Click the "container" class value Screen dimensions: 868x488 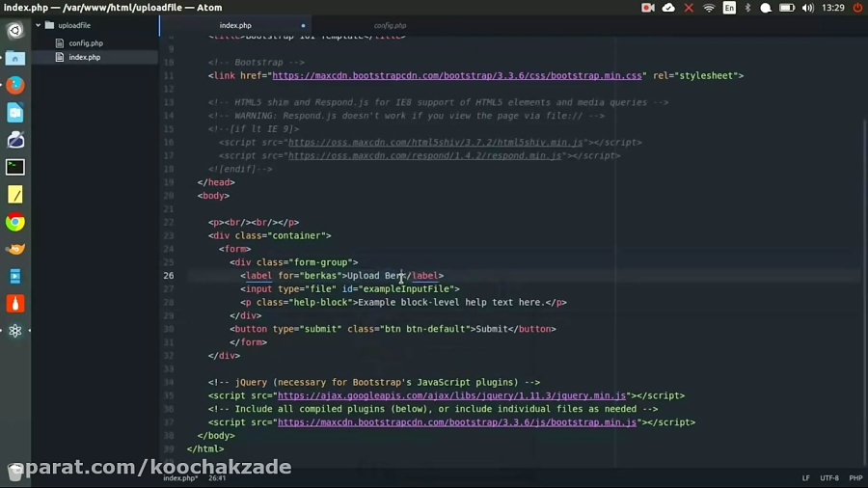[296, 235]
